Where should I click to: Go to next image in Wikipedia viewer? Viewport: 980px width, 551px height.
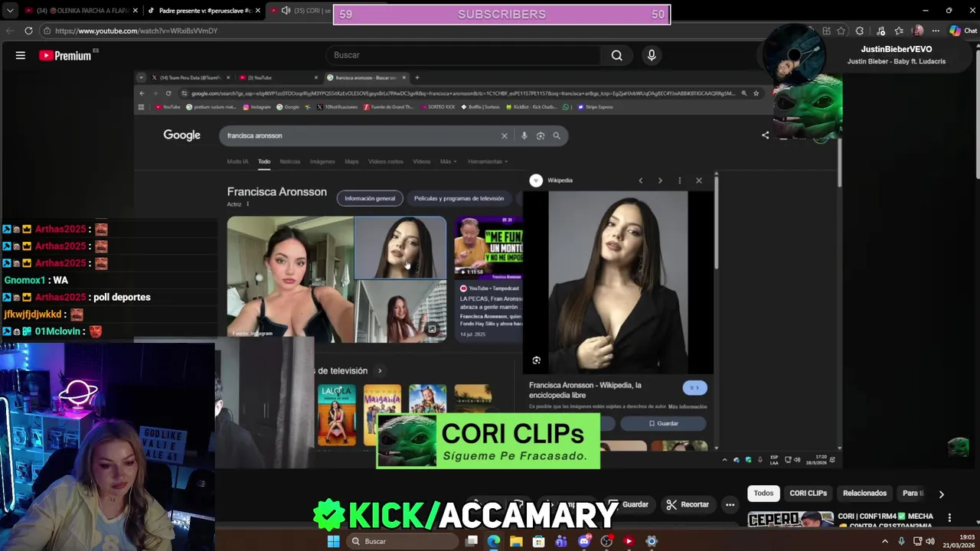click(660, 181)
